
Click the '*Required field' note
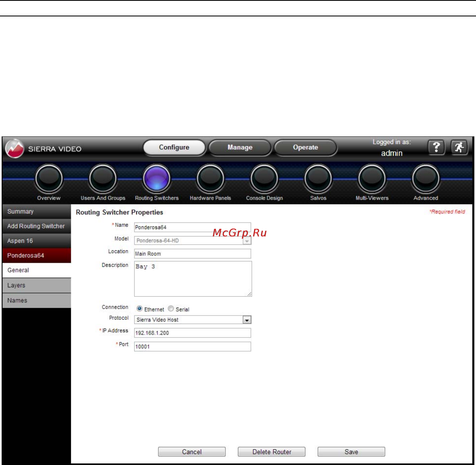tap(447, 212)
